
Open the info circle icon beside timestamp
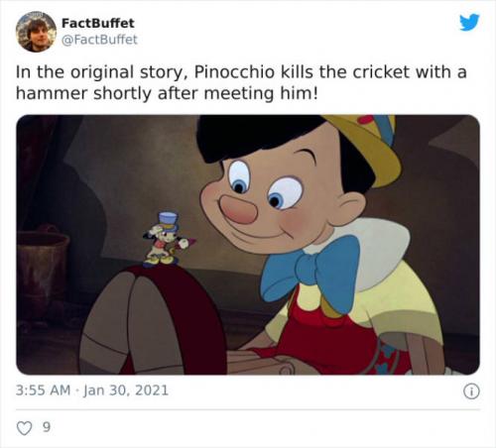tap(471, 392)
